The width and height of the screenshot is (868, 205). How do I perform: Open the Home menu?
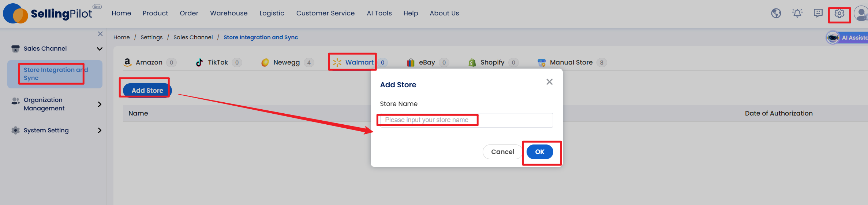(121, 13)
